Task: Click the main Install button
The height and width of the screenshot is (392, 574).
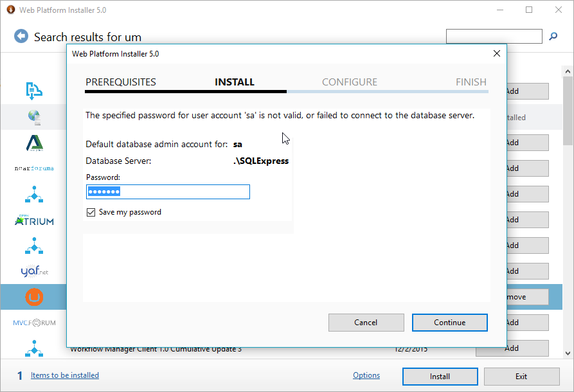Action: 440,377
